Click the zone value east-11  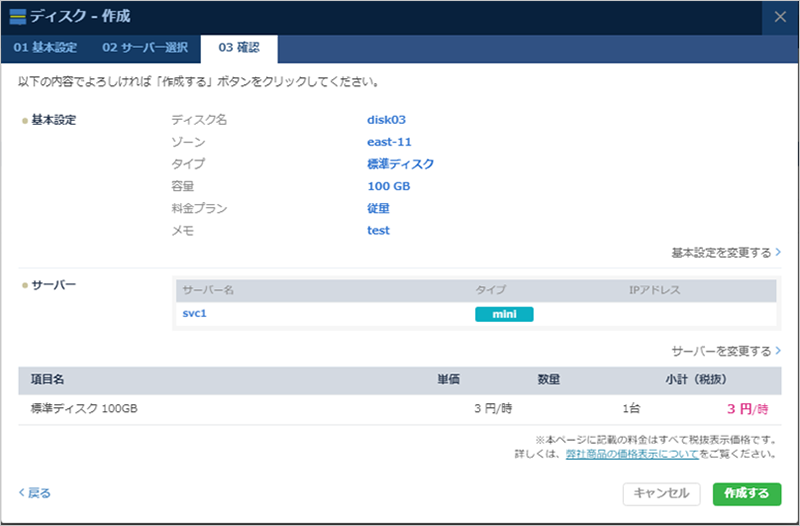pyautogui.click(x=389, y=142)
